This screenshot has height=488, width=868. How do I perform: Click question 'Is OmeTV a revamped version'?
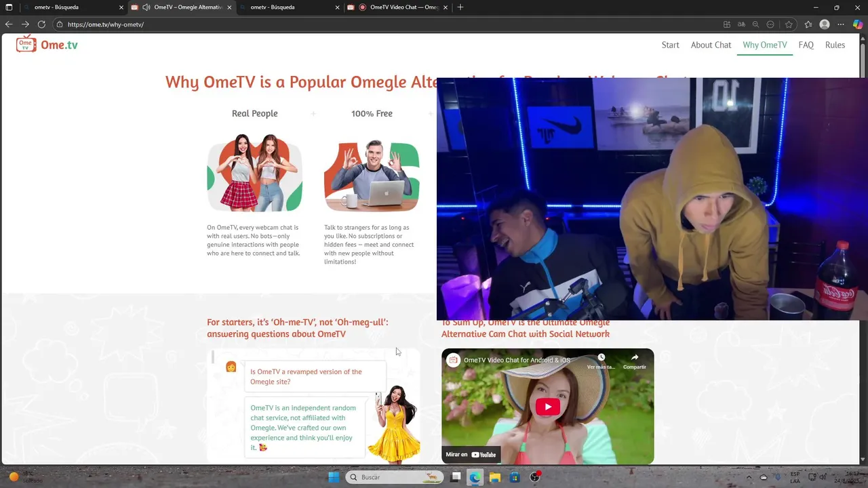click(315, 376)
